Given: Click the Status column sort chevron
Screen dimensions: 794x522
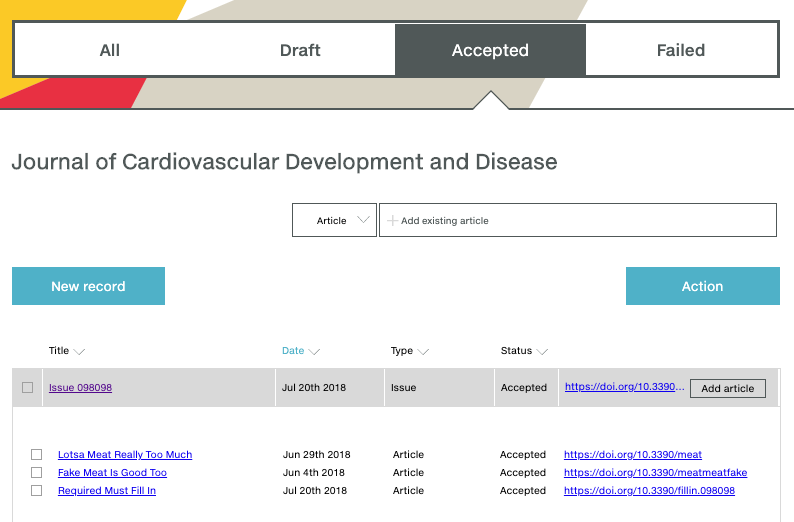Looking at the screenshot, I should coord(542,352).
